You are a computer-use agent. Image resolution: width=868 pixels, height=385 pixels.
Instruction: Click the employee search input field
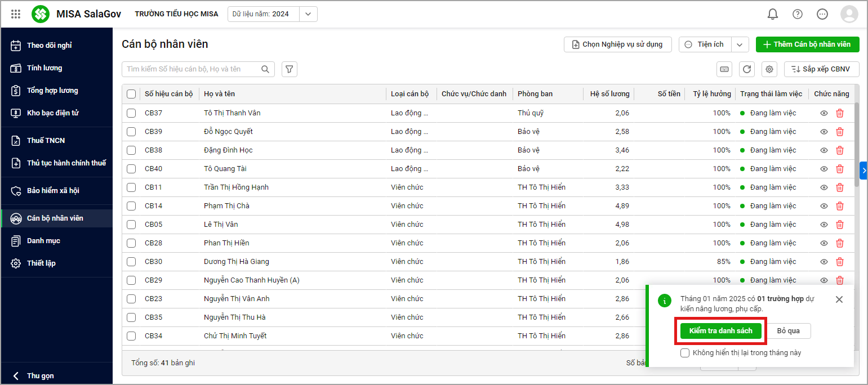[192, 69]
